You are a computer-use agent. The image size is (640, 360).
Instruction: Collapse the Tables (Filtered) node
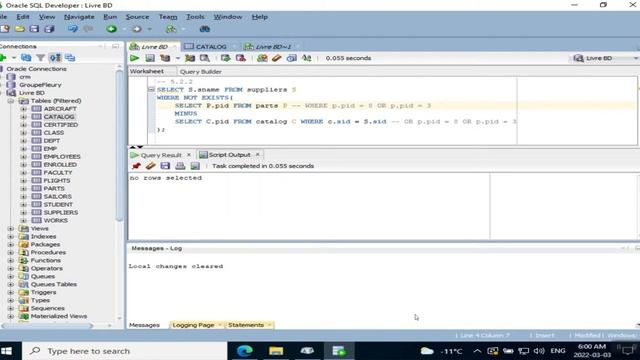click(11, 101)
